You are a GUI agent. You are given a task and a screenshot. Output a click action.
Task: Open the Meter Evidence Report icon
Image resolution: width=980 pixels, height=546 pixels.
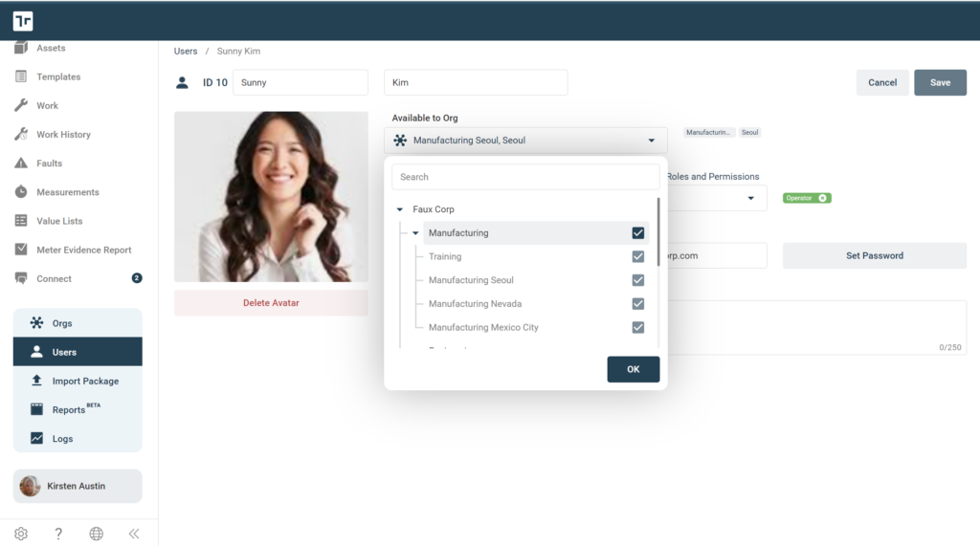coord(21,250)
